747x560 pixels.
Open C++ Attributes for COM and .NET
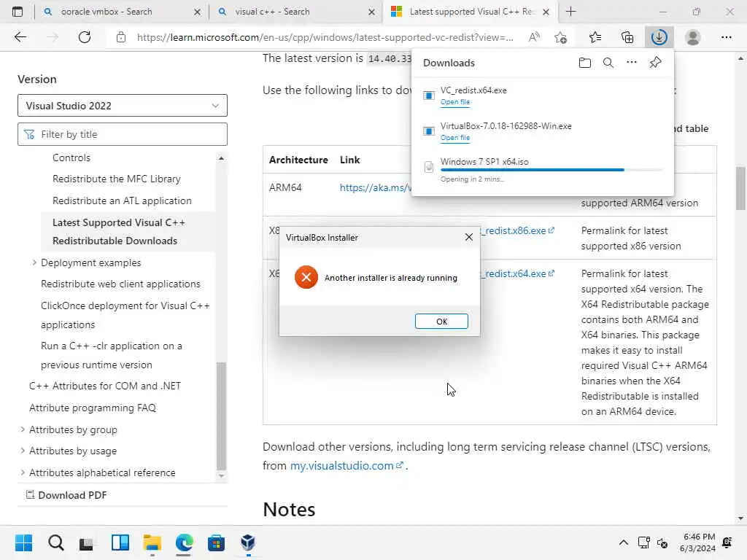click(x=105, y=386)
